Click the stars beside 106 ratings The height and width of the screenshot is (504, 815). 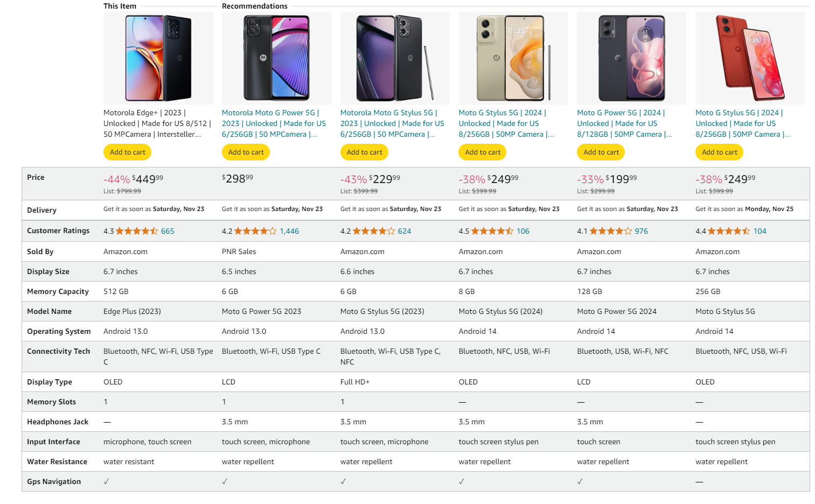tap(492, 231)
